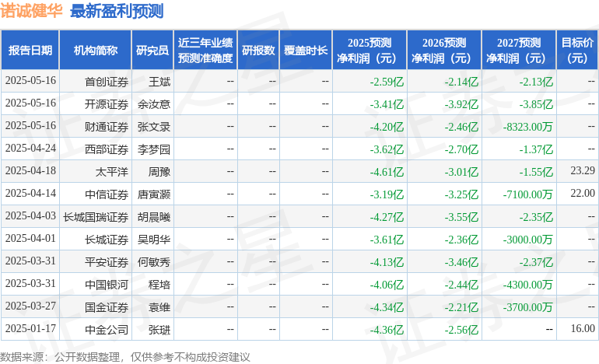Select the -4.61亿 forecast value
Viewport: 599px width, 364px height.
387,172
